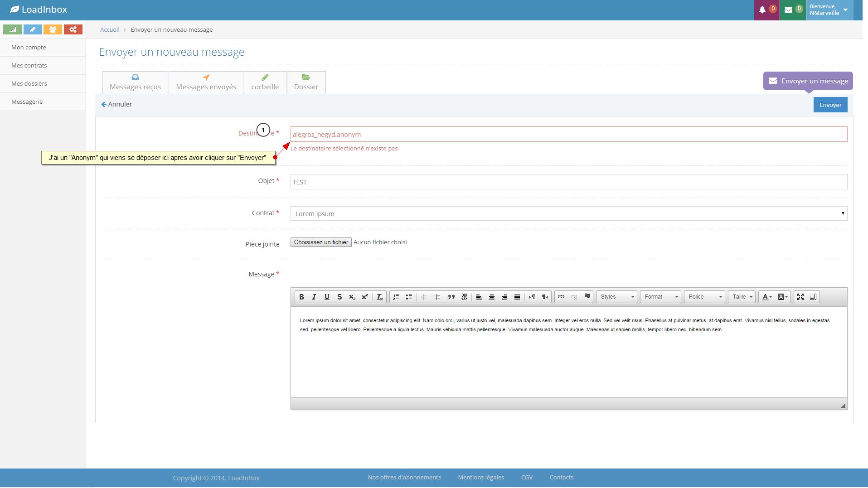Maximize the message editor

[800, 297]
